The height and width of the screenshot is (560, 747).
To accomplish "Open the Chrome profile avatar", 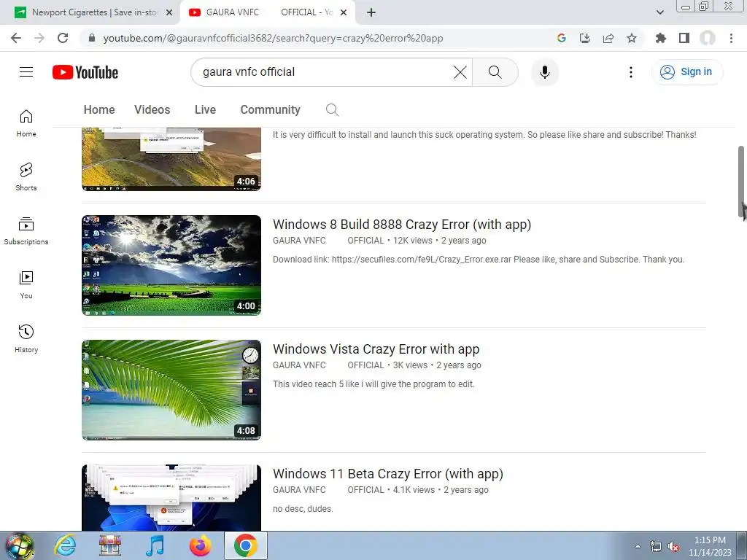I will tap(708, 38).
